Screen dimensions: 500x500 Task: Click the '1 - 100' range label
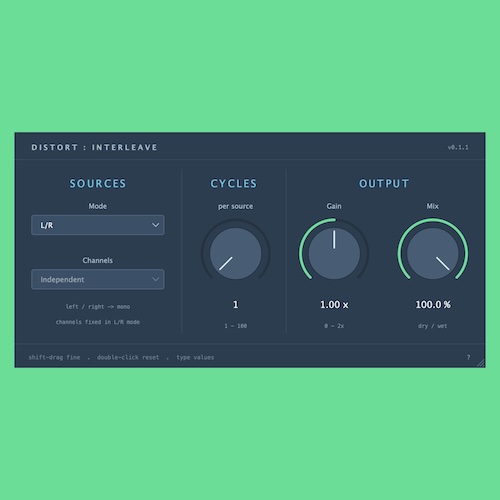point(235,326)
